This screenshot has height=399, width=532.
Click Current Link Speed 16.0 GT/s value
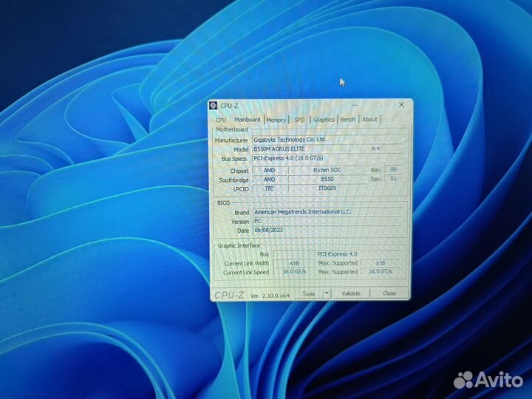(294, 271)
